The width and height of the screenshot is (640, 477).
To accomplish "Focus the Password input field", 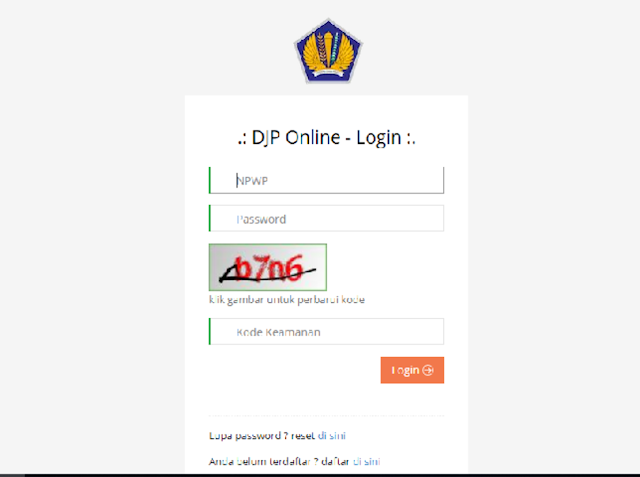I will click(326, 218).
